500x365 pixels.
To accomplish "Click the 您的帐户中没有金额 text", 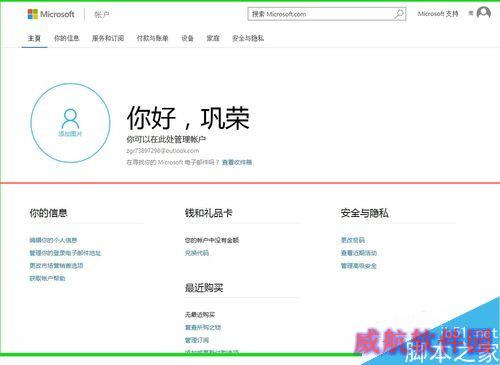I will click(212, 240).
